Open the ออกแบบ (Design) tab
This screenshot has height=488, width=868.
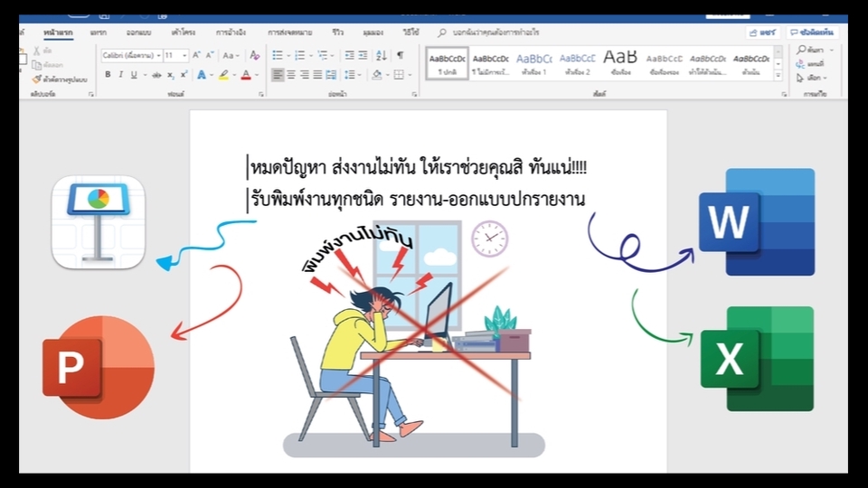(x=138, y=33)
